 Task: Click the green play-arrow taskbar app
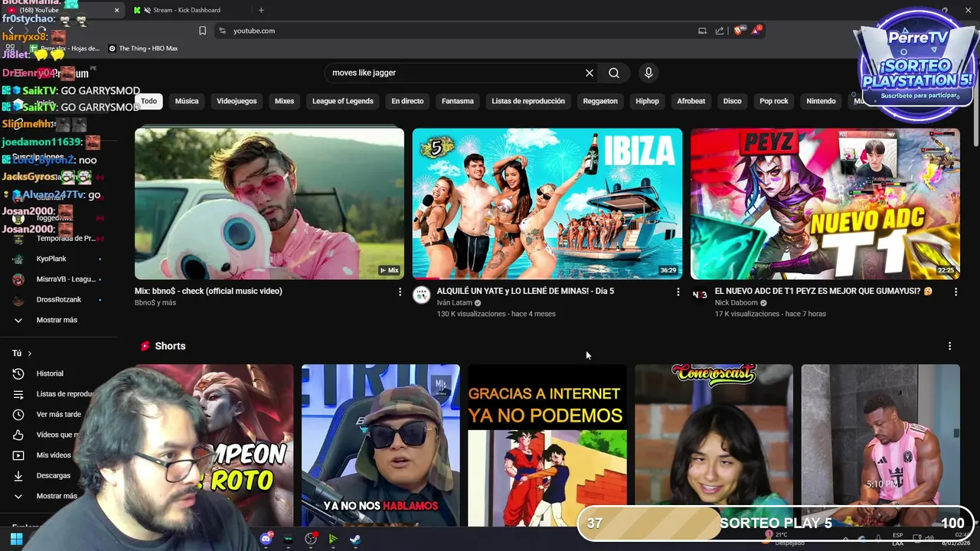tap(333, 539)
